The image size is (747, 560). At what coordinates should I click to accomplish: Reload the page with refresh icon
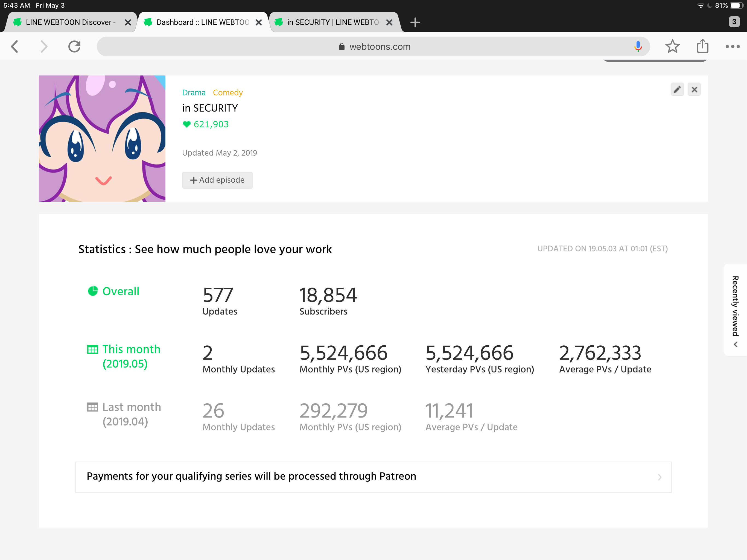[74, 46]
